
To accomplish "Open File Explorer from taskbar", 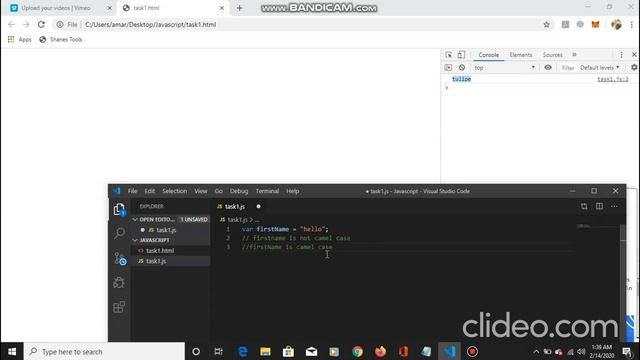I will pyautogui.click(x=265, y=351).
